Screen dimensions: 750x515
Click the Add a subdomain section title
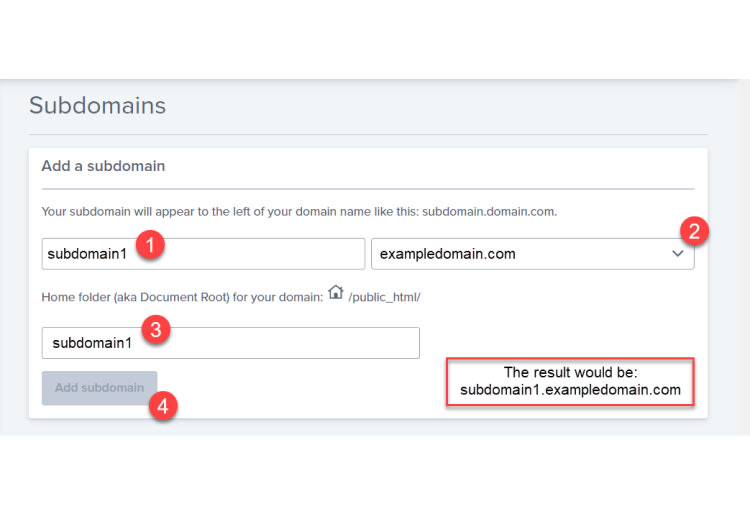click(x=103, y=166)
